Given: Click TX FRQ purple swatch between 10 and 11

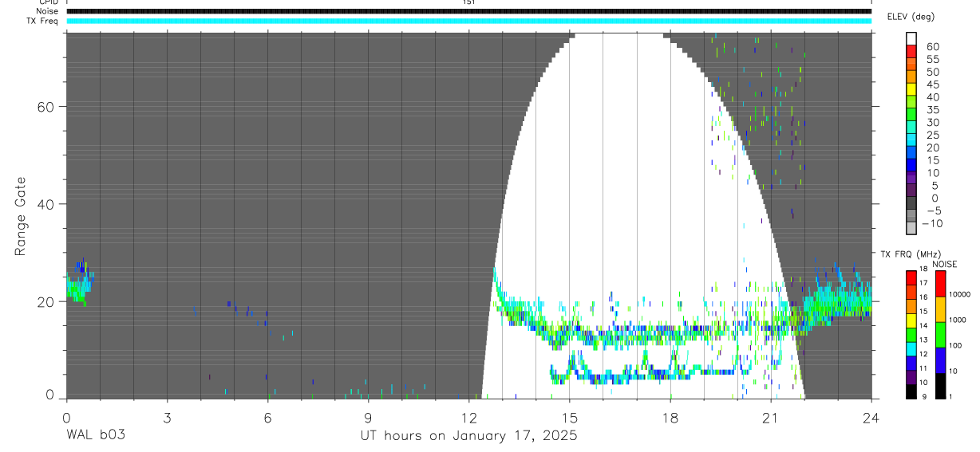Looking at the screenshot, I should 911,376.
